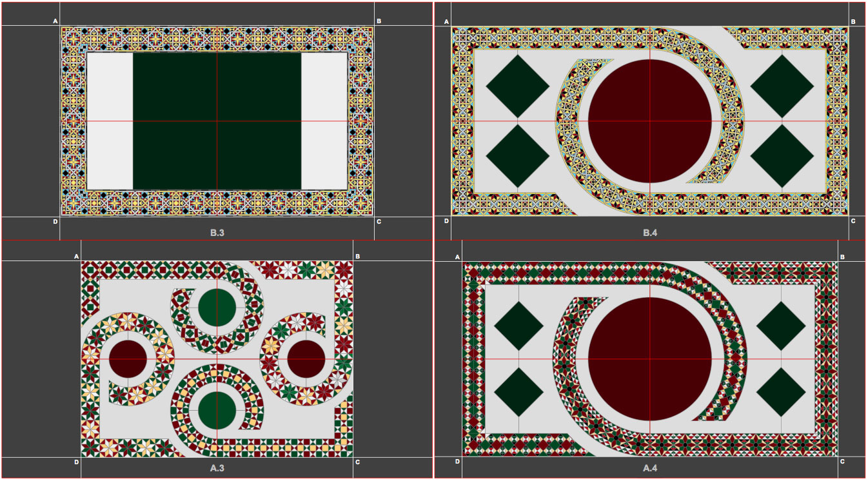Click the lower-left green diamond in B.4

click(517, 156)
